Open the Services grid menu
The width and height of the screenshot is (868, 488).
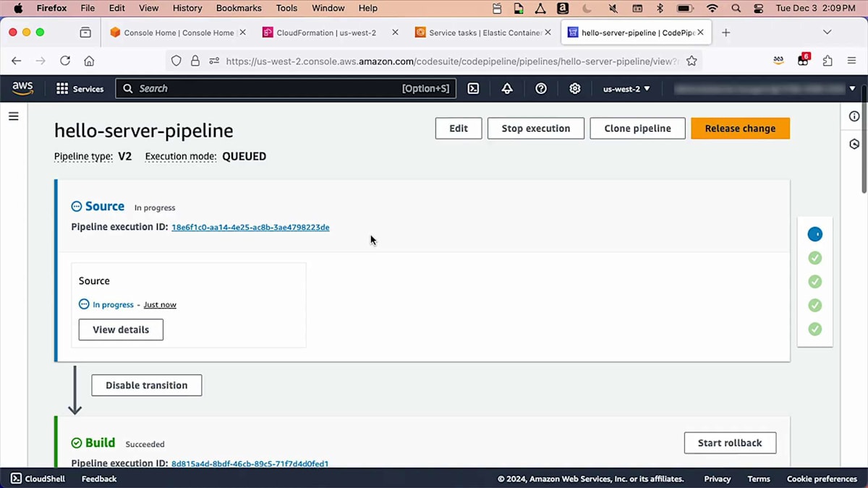click(x=80, y=88)
